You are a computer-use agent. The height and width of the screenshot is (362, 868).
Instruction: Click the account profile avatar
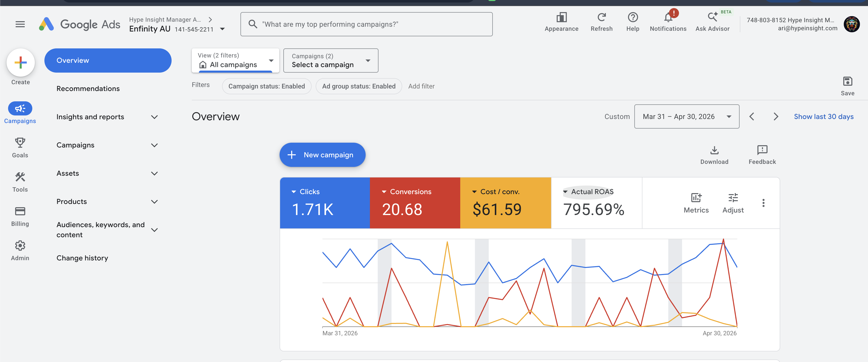pyautogui.click(x=852, y=24)
